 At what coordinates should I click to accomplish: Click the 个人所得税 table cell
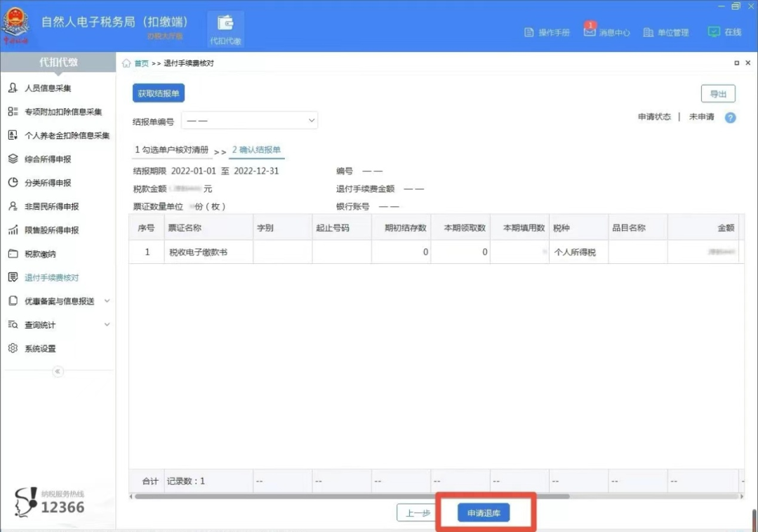click(x=578, y=252)
